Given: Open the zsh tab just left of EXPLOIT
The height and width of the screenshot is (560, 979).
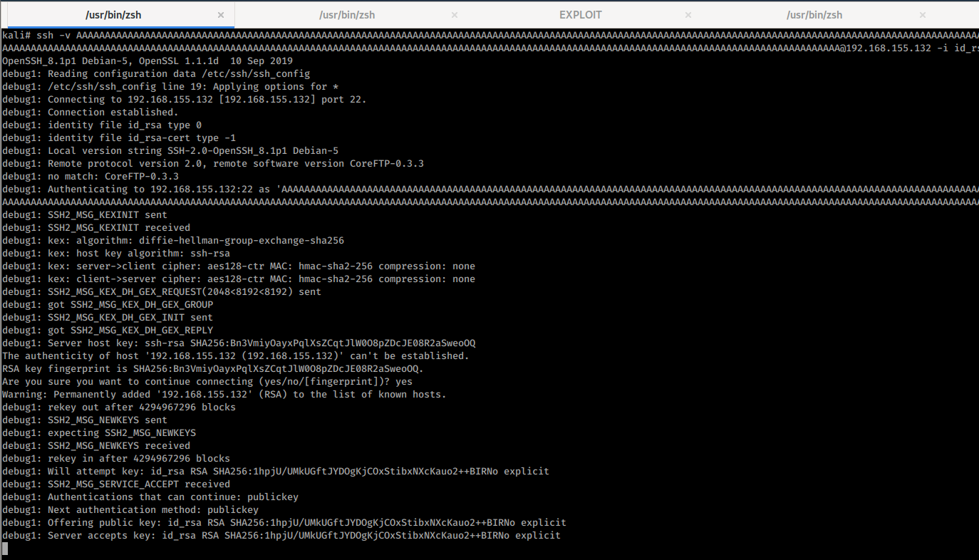Looking at the screenshot, I should (x=347, y=15).
